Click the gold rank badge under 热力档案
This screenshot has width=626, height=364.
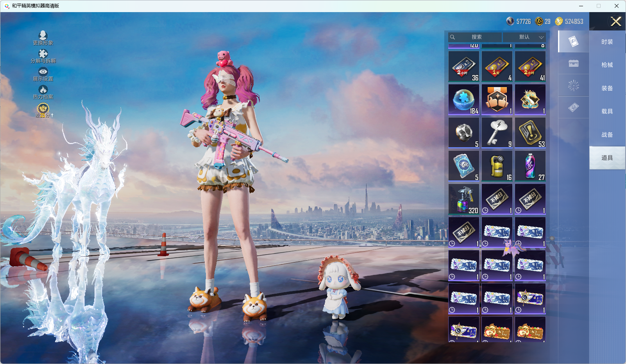[43, 110]
